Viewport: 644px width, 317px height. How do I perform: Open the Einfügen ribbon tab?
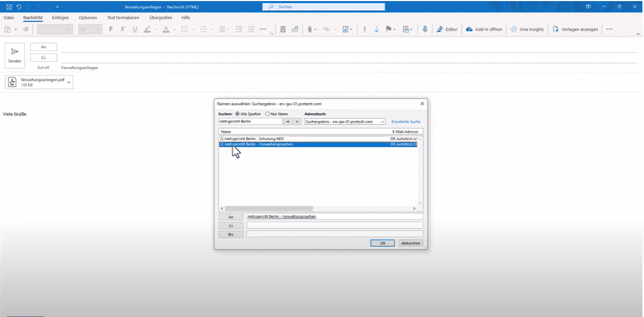(x=60, y=18)
